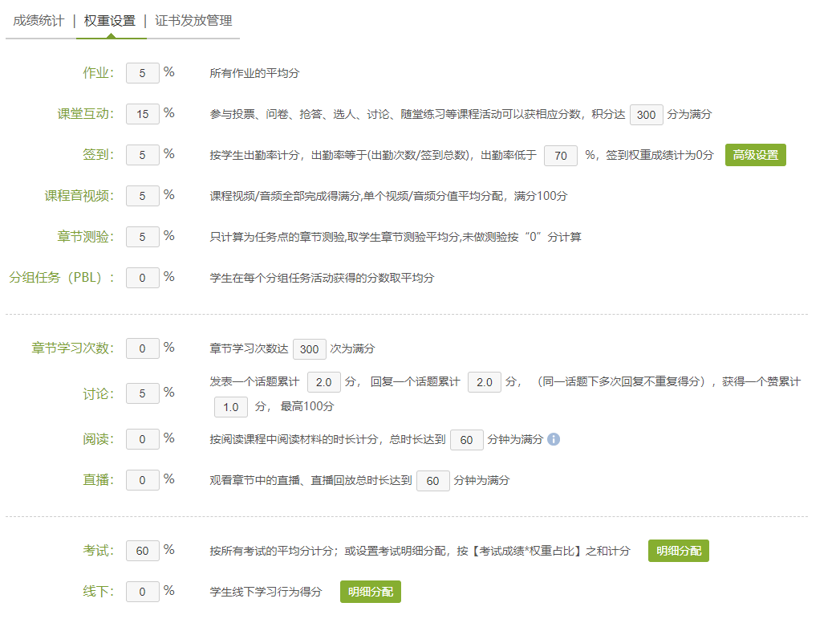The width and height of the screenshot is (840, 619).
Task: Click the 课堂互动 label
Action: tap(86, 114)
